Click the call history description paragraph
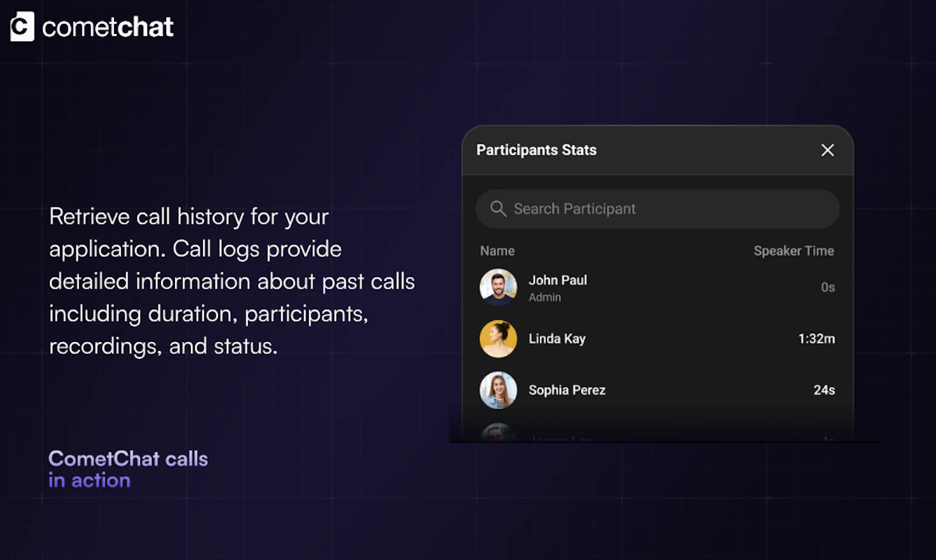This screenshot has width=936, height=560. coord(232,281)
